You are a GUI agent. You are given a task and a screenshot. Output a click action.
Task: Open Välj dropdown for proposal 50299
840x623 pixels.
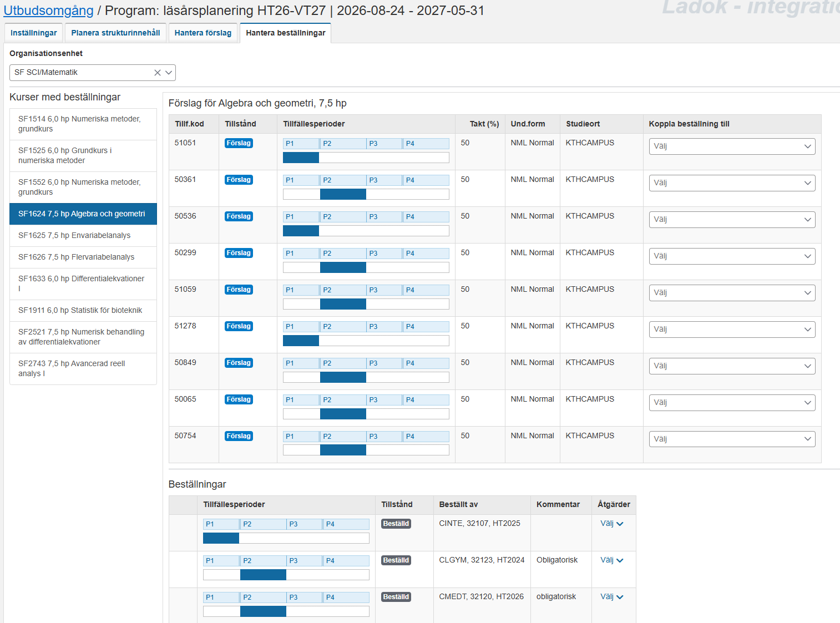tap(731, 256)
